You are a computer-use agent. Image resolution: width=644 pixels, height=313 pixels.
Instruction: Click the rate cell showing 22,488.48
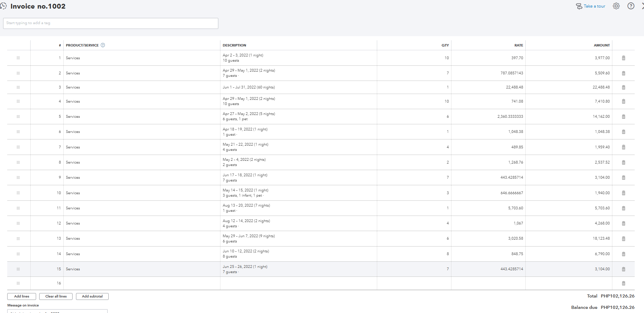[488, 87]
